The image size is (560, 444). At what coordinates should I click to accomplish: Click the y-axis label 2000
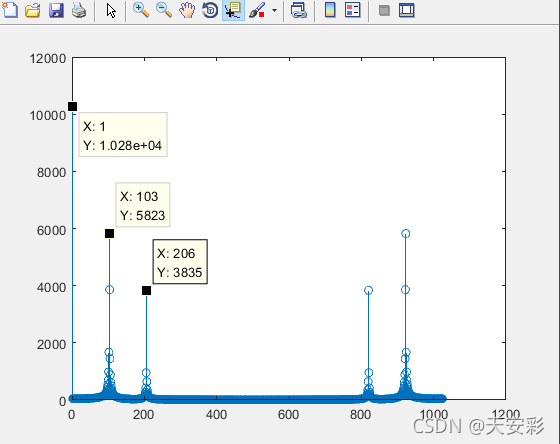pos(51,344)
